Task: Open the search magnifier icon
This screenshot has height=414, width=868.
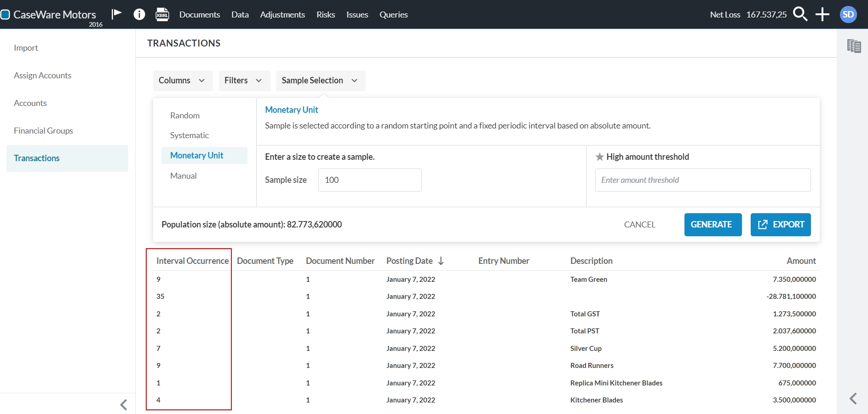Action: point(800,14)
